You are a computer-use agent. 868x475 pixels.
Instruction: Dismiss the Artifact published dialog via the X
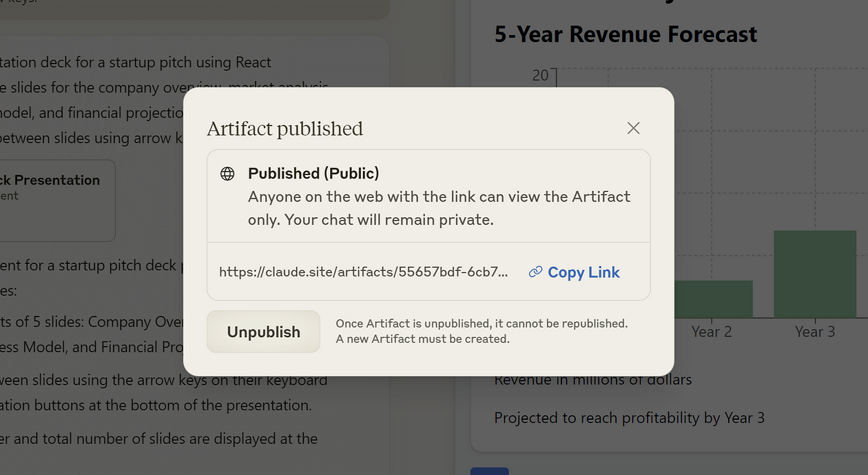point(633,128)
